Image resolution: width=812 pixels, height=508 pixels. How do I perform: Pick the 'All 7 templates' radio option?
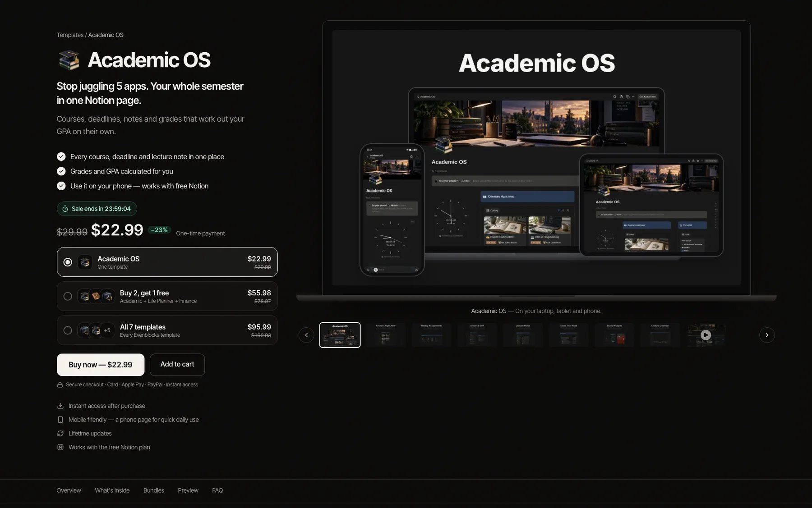[68, 330]
